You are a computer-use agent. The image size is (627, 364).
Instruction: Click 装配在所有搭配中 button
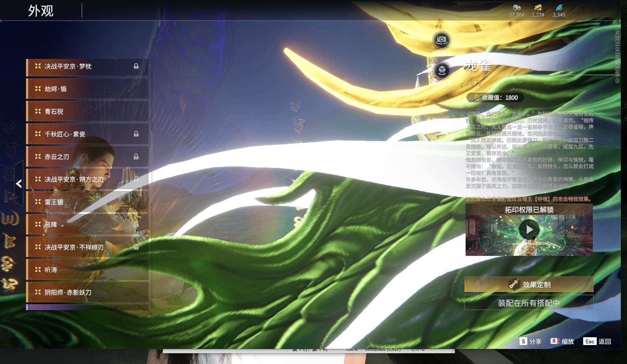tap(529, 303)
